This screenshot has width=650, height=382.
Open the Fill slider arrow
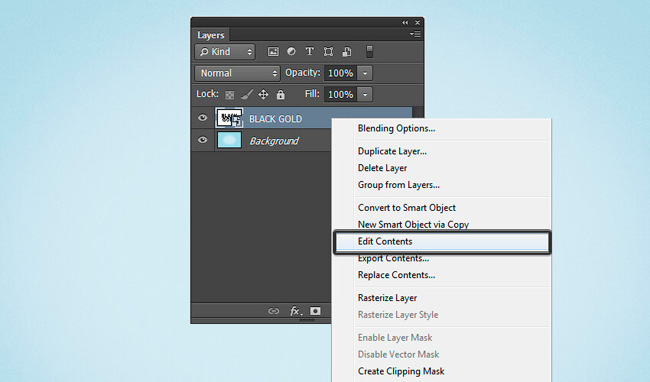365,94
